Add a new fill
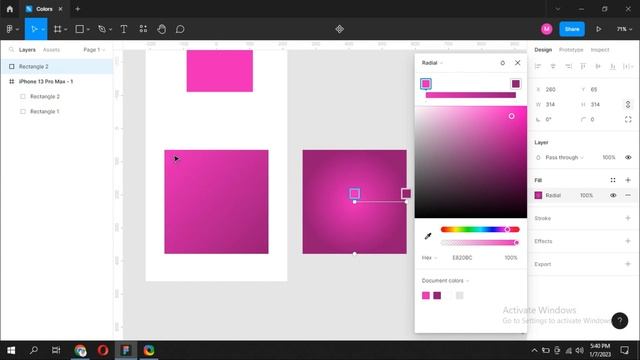This screenshot has width=640, height=360. pyautogui.click(x=628, y=180)
